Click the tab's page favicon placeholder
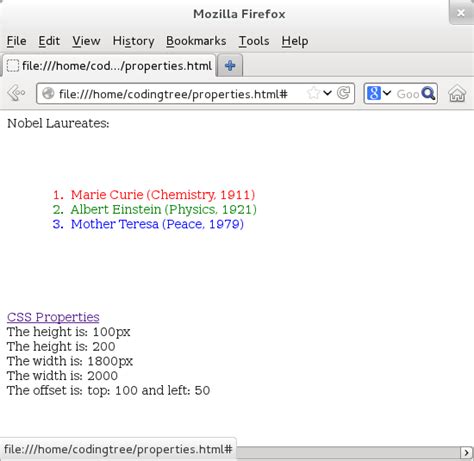Viewport: 474px width, 461px height. click(13, 66)
